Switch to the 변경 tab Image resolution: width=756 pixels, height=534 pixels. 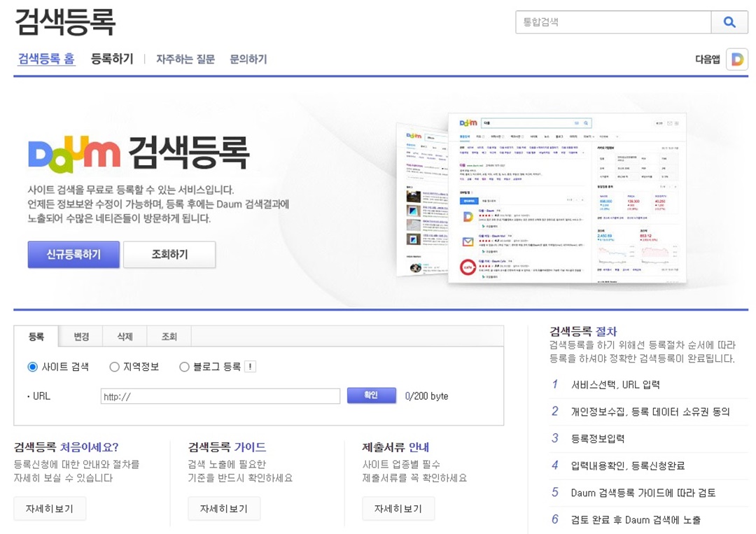(x=80, y=337)
